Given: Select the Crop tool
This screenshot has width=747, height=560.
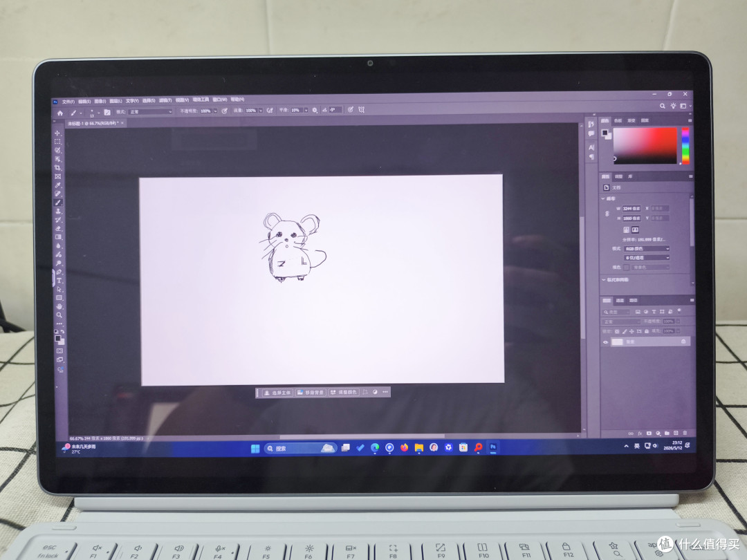Looking at the screenshot, I should pyautogui.click(x=57, y=167).
